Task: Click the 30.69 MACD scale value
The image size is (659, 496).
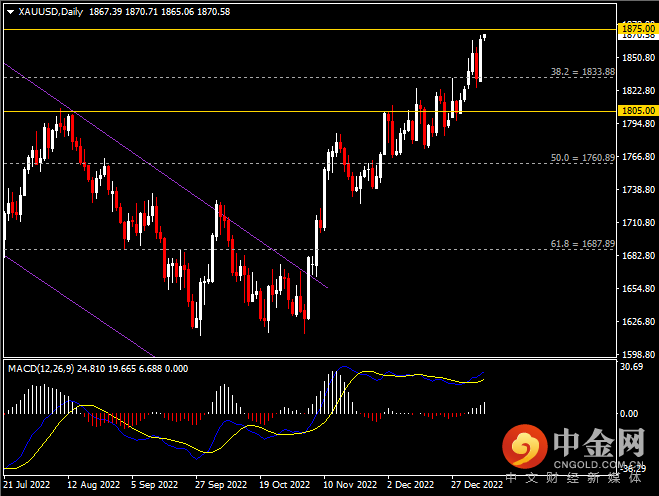Action: pyautogui.click(x=632, y=367)
